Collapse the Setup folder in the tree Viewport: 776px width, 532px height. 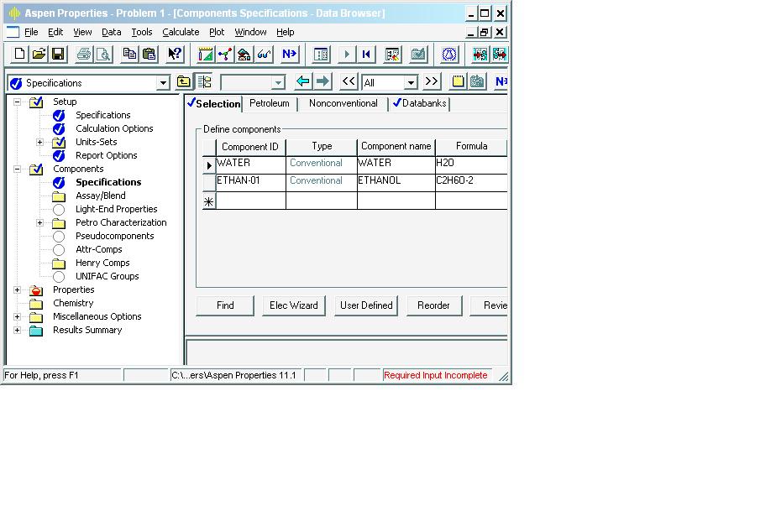(x=18, y=102)
